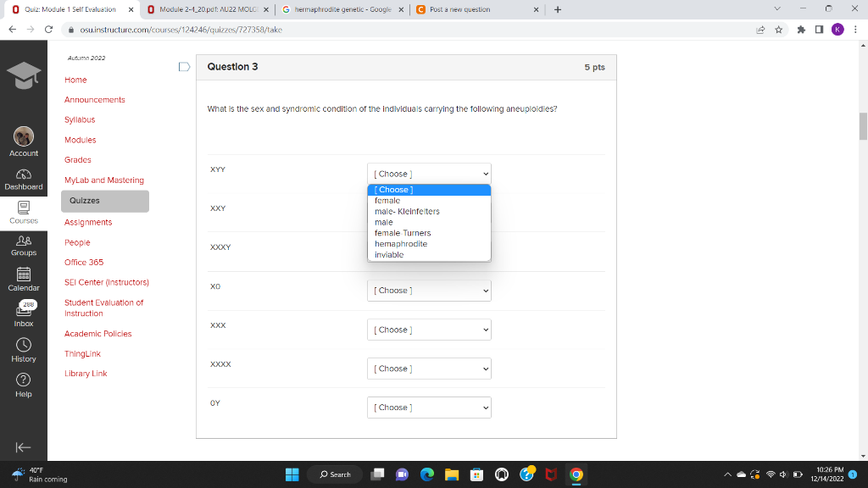
Task: Click the Windows Search bar
Action: tap(334, 474)
